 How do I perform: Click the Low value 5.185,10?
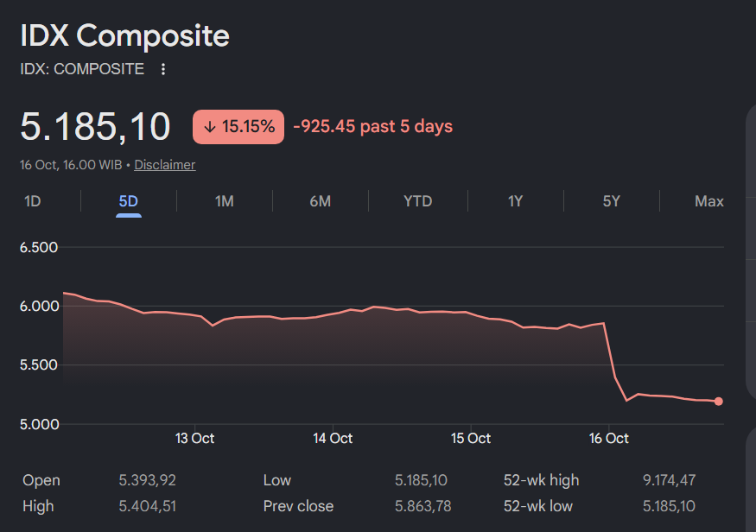[421, 480]
